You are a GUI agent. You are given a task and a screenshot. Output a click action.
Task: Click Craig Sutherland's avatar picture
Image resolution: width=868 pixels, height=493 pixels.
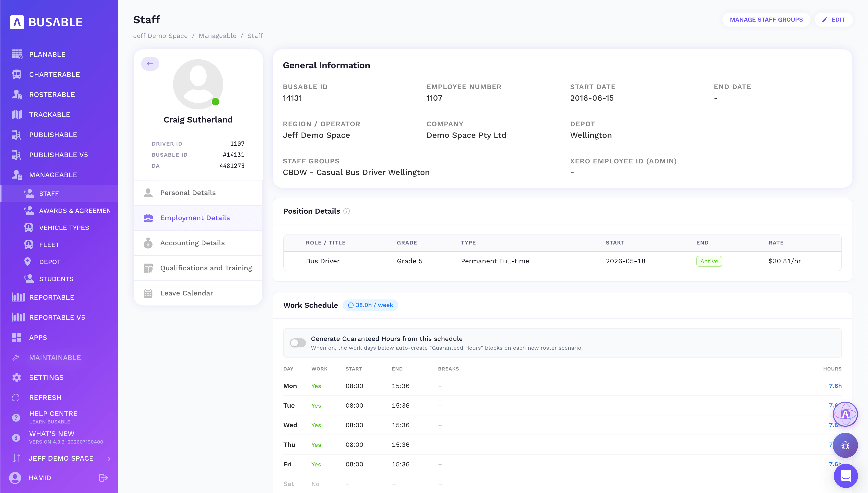coord(198,84)
